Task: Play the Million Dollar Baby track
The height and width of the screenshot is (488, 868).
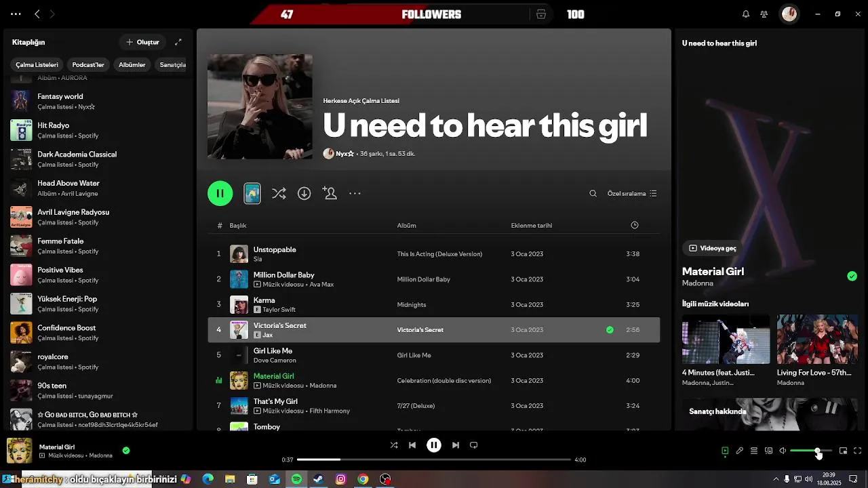Action: click(433, 279)
